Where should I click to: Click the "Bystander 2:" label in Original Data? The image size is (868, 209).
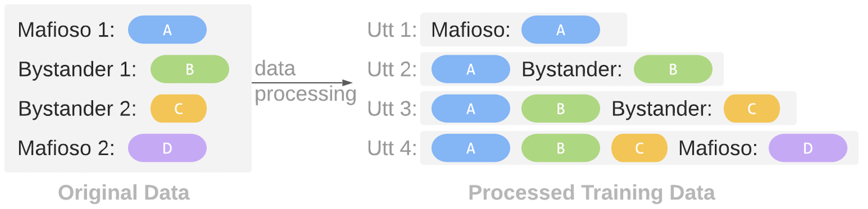tap(77, 109)
